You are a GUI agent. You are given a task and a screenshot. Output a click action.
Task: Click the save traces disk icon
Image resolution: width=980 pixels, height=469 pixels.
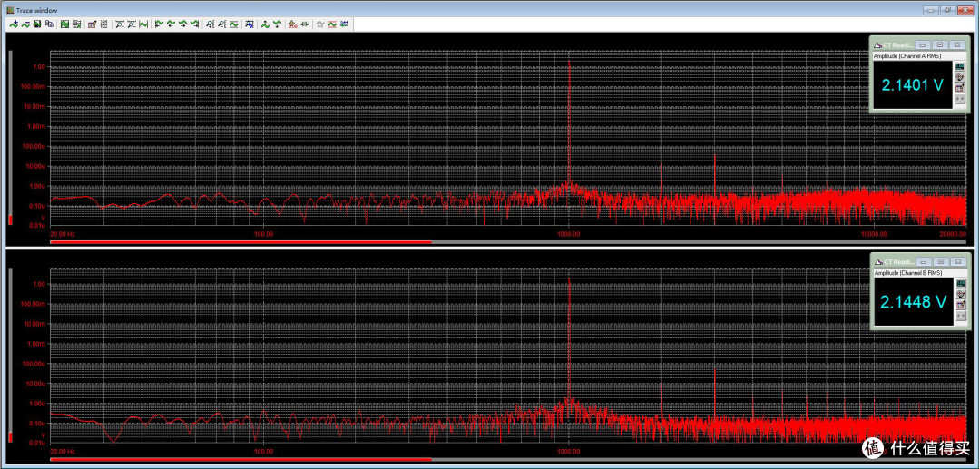coord(37,24)
